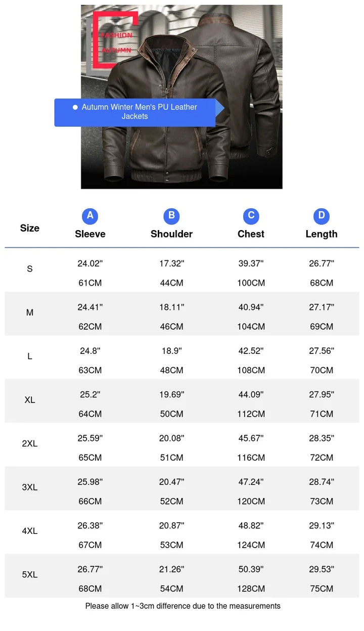Click the red Fashion Autumn logo
The height and width of the screenshot is (631, 364).
[115, 40]
